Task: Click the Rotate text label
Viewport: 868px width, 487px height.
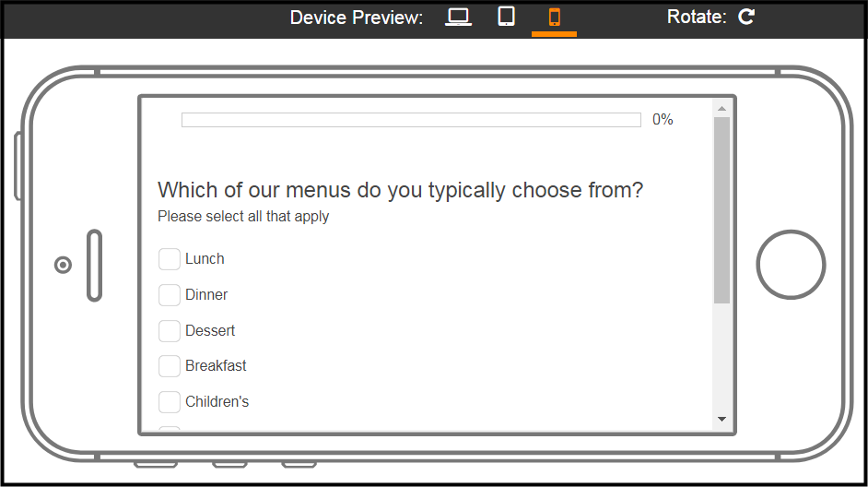Action: click(697, 17)
